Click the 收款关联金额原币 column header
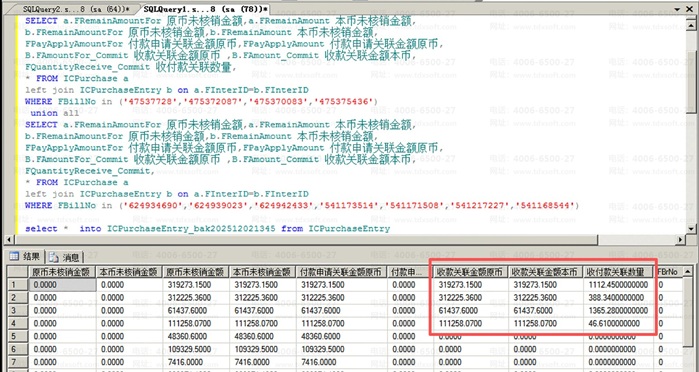This screenshot has width=699, height=372. tap(470, 272)
